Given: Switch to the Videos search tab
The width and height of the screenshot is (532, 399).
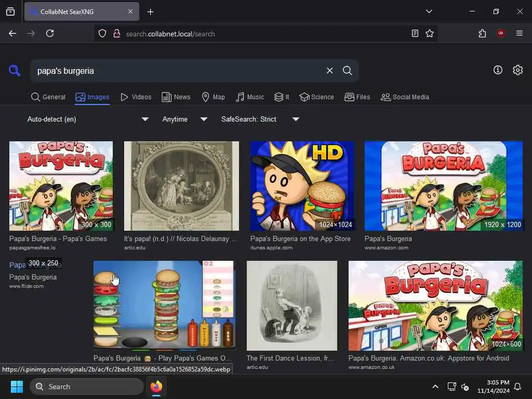Looking at the screenshot, I should pyautogui.click(x=136, y=97).
